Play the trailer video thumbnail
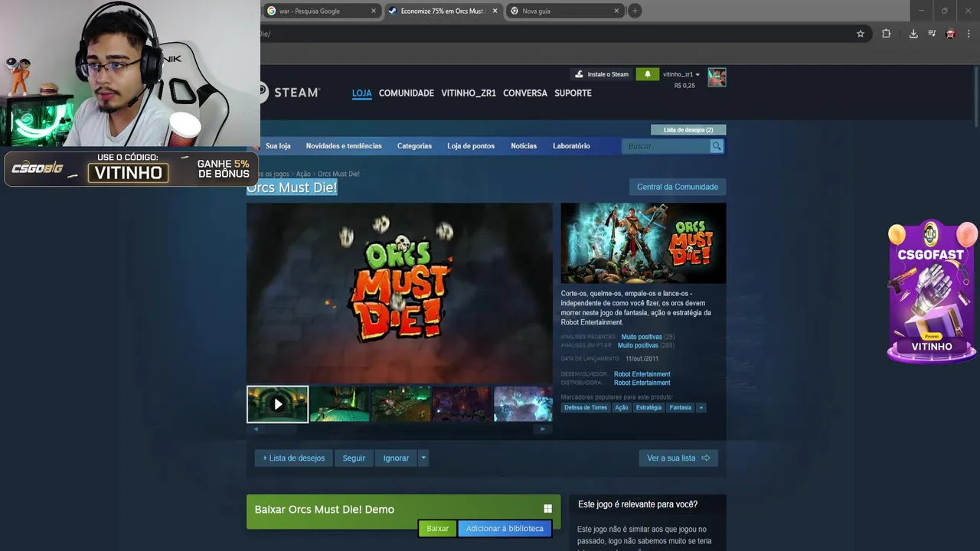 [278, 404]
